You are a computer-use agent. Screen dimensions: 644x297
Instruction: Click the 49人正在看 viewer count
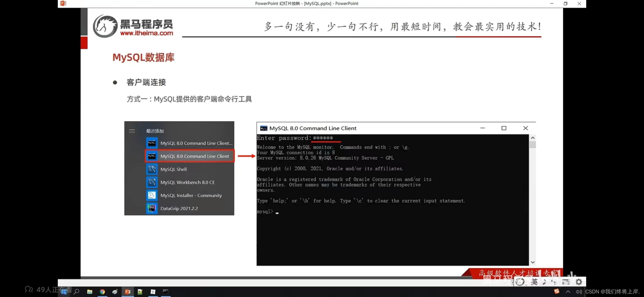(x=48, y=290)
